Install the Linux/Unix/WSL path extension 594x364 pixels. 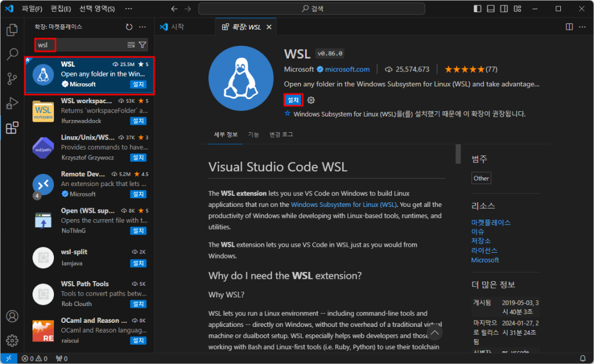coord(138,158)
